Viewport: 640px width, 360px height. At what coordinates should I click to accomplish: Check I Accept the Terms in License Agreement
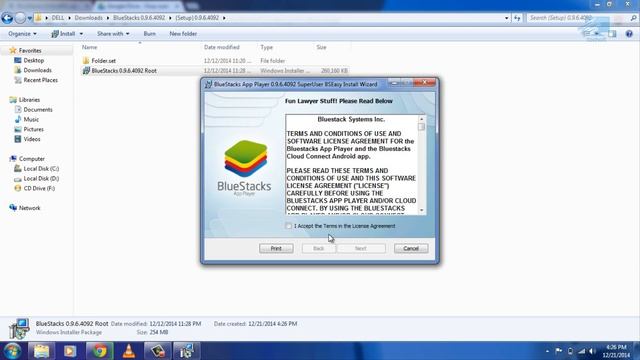click(289, 226)
